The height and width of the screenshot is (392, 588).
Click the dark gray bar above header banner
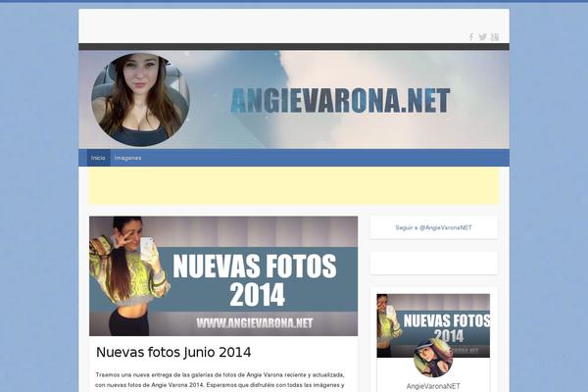coord(294,46)
